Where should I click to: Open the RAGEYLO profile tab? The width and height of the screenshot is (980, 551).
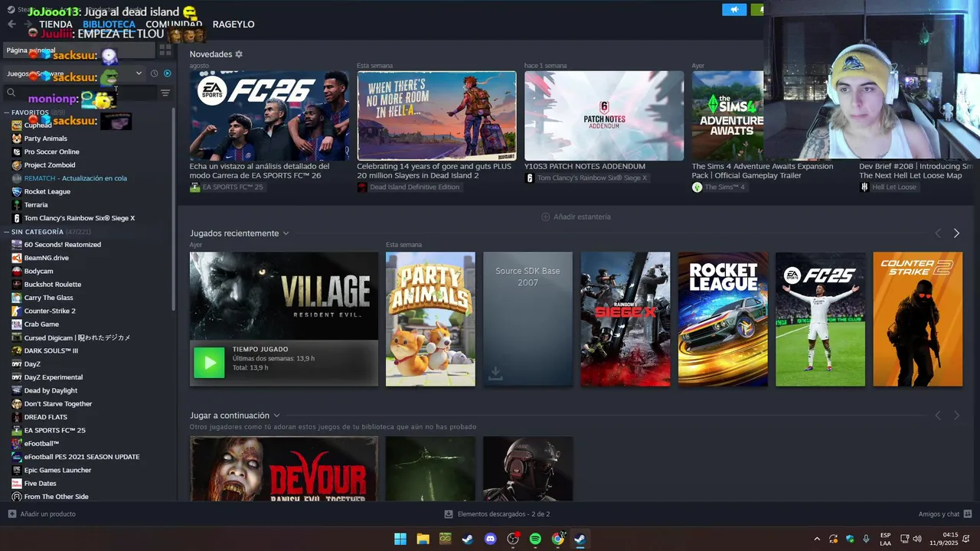tap(234, 24)
